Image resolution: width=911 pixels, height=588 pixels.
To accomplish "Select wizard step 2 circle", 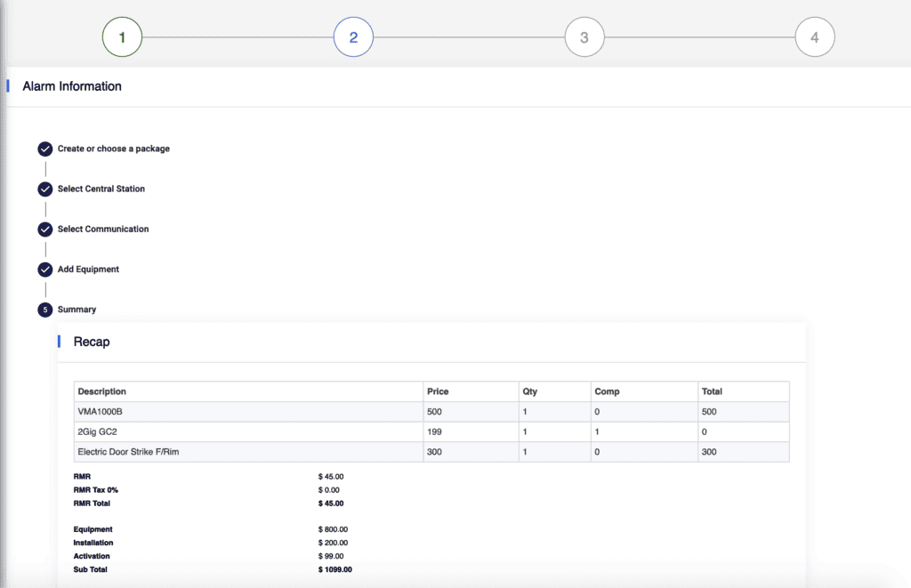I will click(353, 37).
